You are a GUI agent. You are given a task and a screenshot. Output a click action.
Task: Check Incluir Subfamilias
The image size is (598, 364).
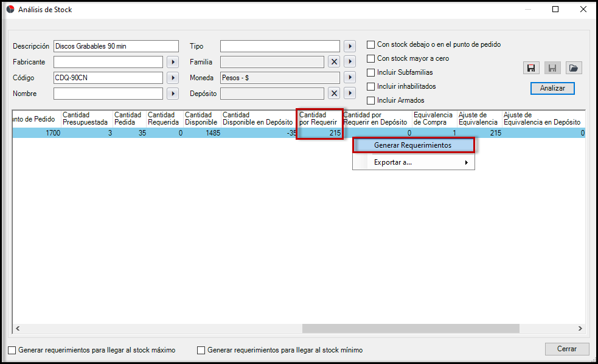tap(370, 72)
